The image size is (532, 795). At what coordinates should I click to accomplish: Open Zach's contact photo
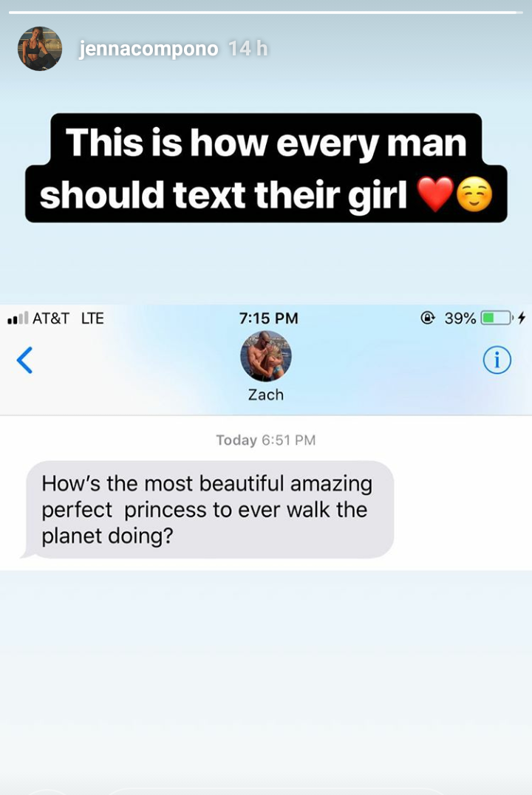point(266,356)
